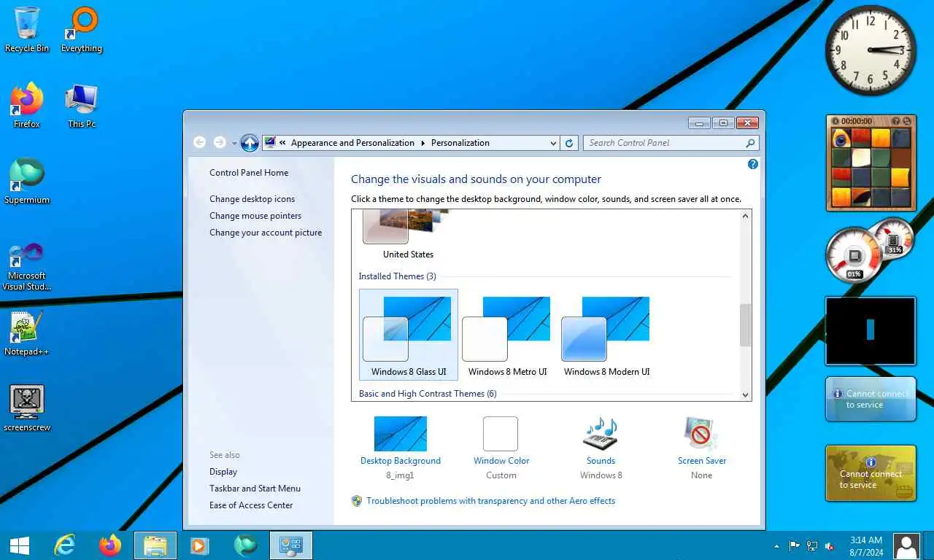Select the Windows 8 Modern UI theme
This screenshot has width=934, height=560.
606,335
